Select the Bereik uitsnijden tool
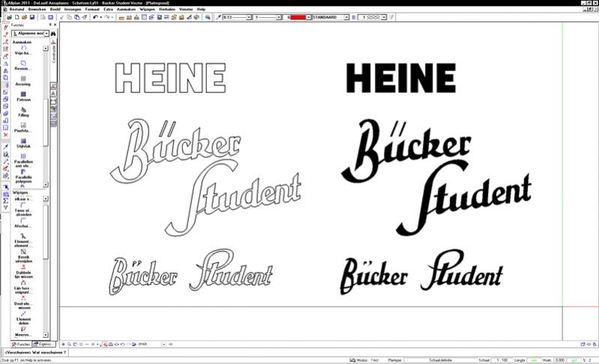599x364 pixels. point(23,256)
